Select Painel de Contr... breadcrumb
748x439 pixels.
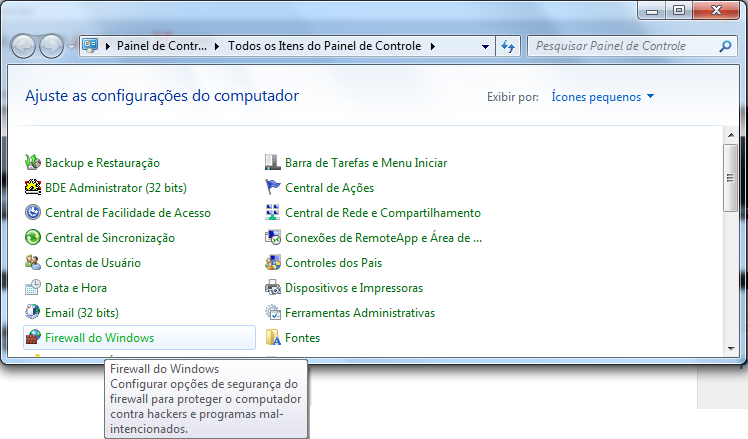click(x=162, y=46)
